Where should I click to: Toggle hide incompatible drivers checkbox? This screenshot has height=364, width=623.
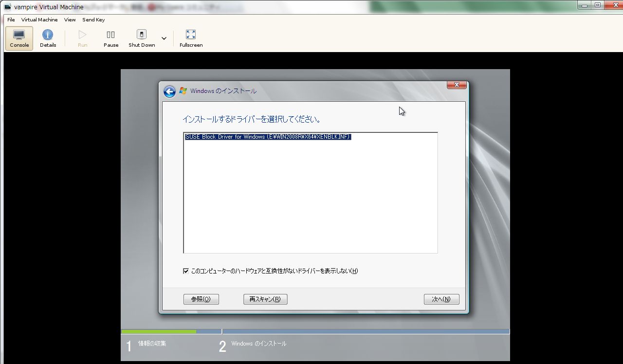coord(186,271)
